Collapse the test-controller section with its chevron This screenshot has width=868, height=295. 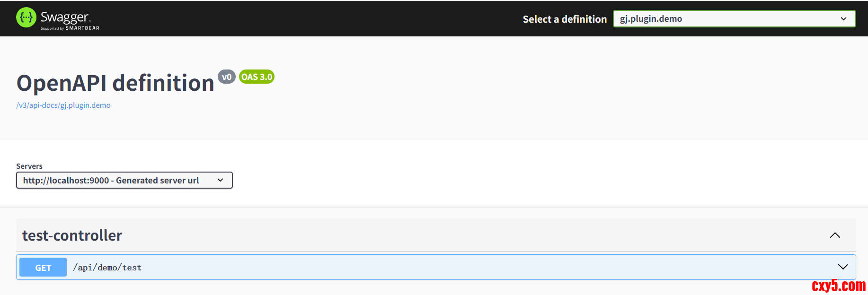pyautogui.click(x=835, y=235)
